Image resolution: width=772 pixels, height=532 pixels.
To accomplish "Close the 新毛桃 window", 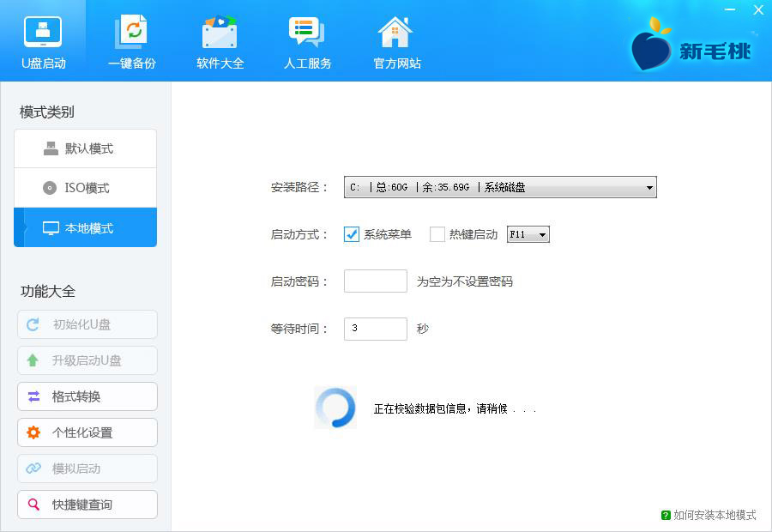I will (758, 9).
